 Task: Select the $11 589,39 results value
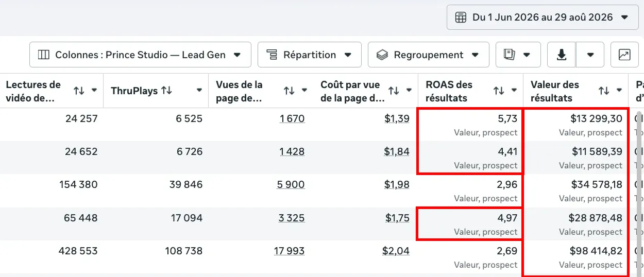pos(597,152)
